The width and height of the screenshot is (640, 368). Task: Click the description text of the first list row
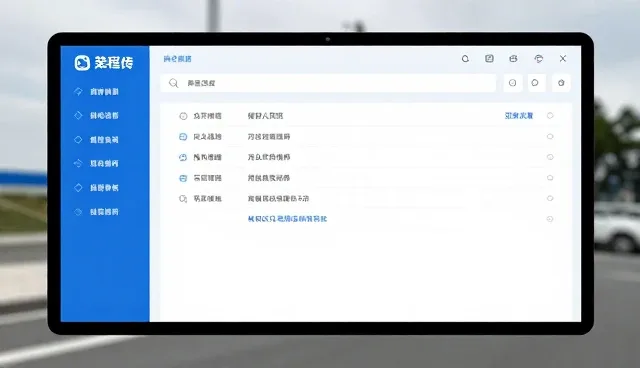click(x=265, y=116)
